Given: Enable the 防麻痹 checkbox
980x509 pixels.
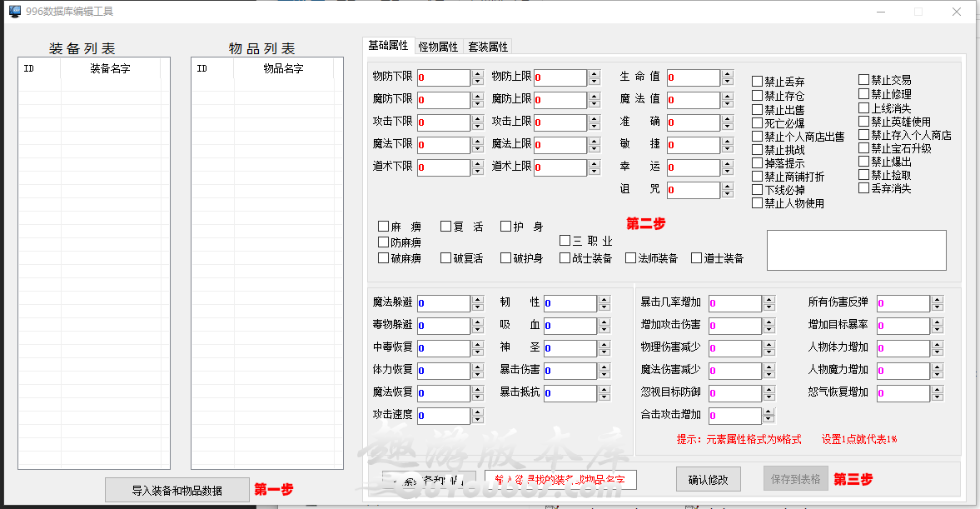Looking at the screenshot, I should pos(384,242).
